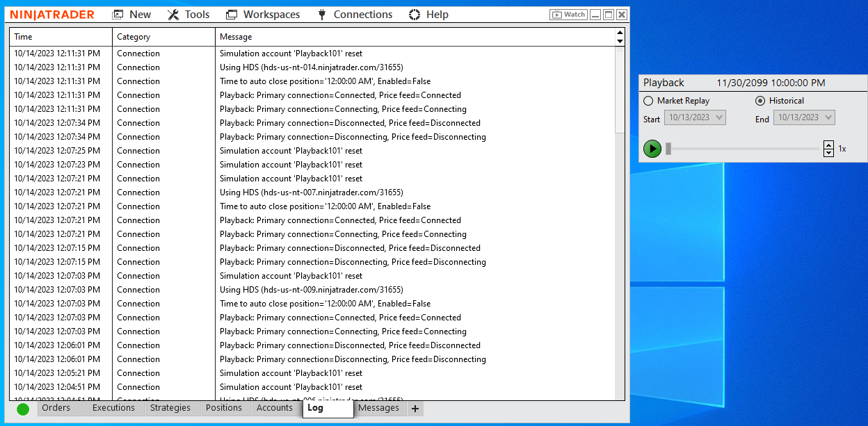868x426 pixels.
Task: Select the 12:07:23 PM simulation reset row
Action: coord(312,165)
